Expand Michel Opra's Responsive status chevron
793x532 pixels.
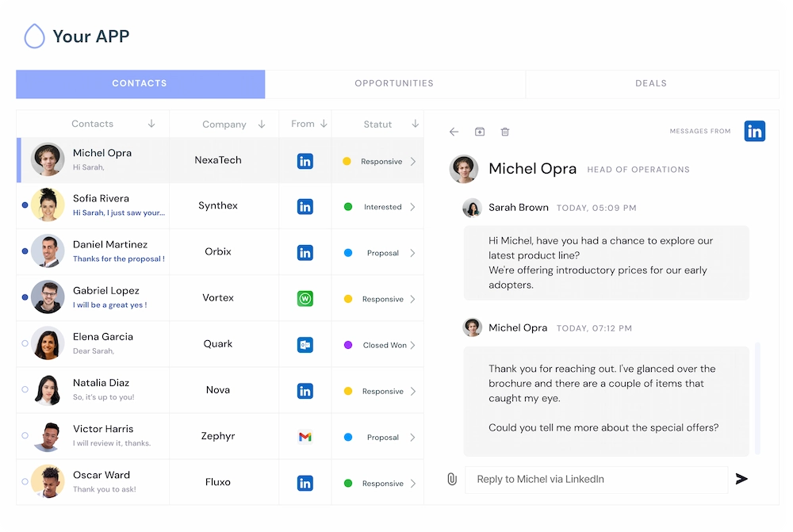(x=413, y=161)
